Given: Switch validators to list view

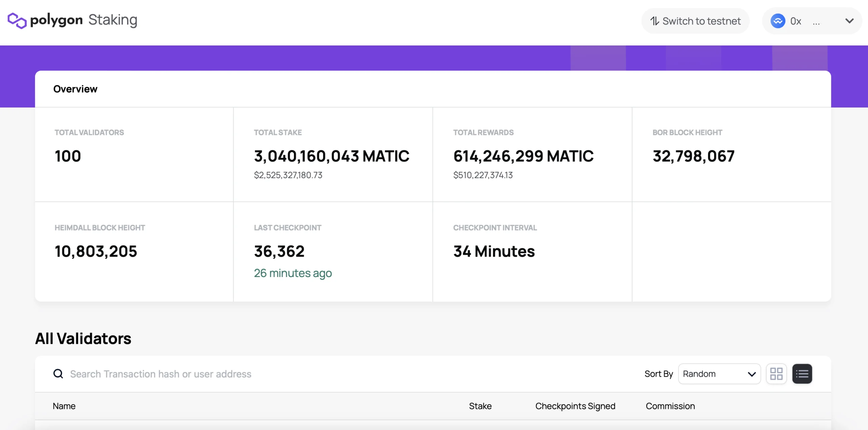Looking at the screenshot, I should tap(802, 374).
